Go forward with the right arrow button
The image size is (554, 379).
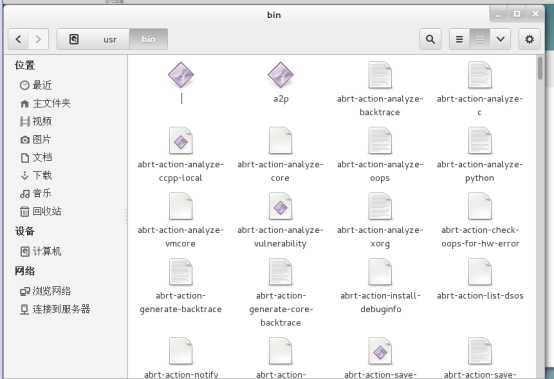(38, 39)
